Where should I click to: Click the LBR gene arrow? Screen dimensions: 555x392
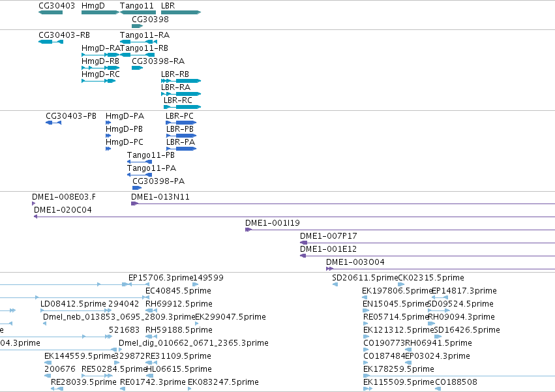tap(181, 12)
